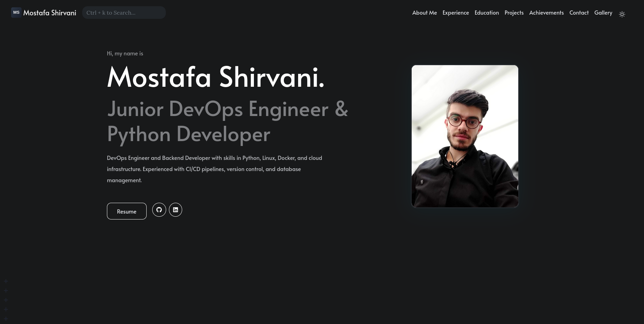Click the description paragraph about DevOps skills
This screenshot has height=324, width=644.
pos(214,169)
